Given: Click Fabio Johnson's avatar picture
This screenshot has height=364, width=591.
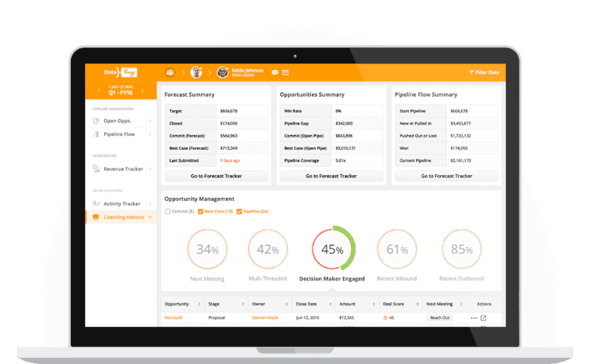Looking at the screenshot, I should click(x=222, y=72).
